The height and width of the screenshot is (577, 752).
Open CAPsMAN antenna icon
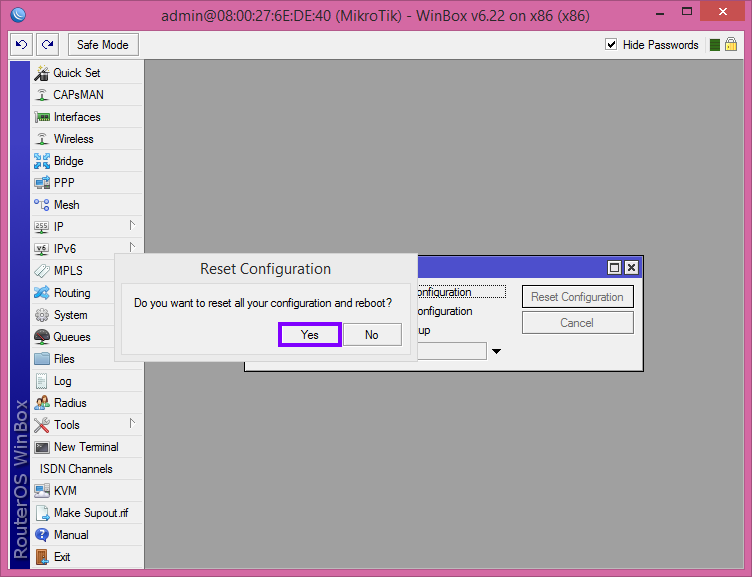coord(42,95)
